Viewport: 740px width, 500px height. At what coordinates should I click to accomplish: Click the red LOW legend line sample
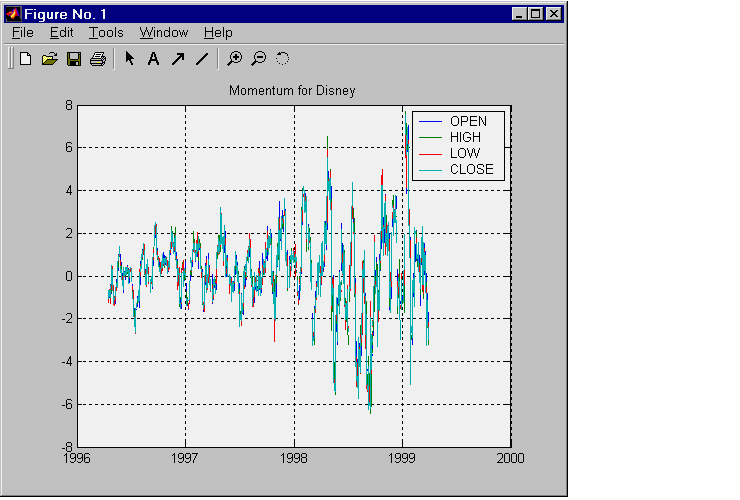[430, 154]
